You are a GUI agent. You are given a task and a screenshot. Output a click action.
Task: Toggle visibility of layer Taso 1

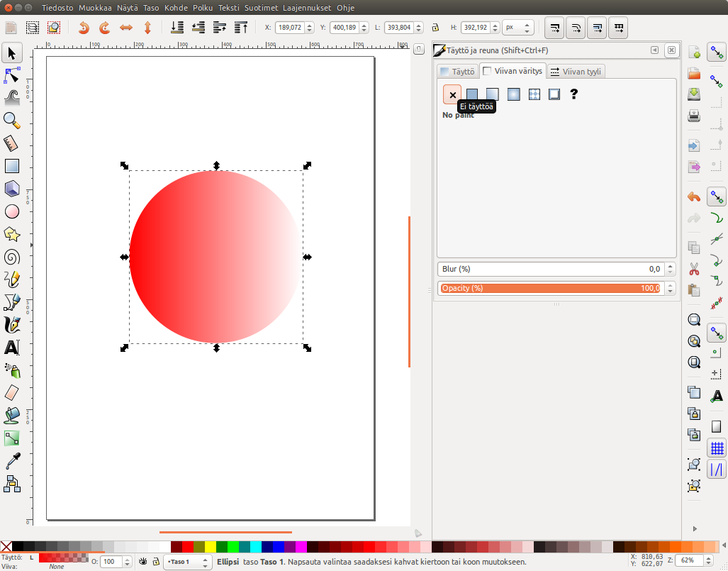click(143, 561)
